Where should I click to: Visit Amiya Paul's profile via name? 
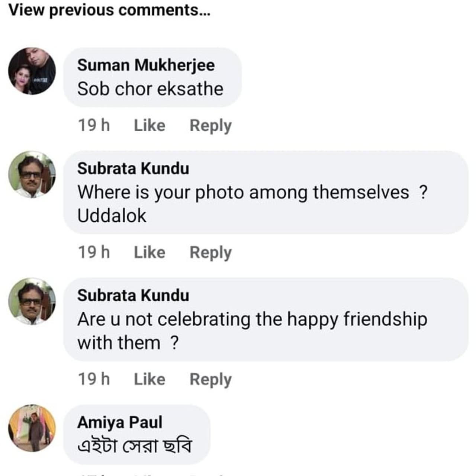point(120,422)
